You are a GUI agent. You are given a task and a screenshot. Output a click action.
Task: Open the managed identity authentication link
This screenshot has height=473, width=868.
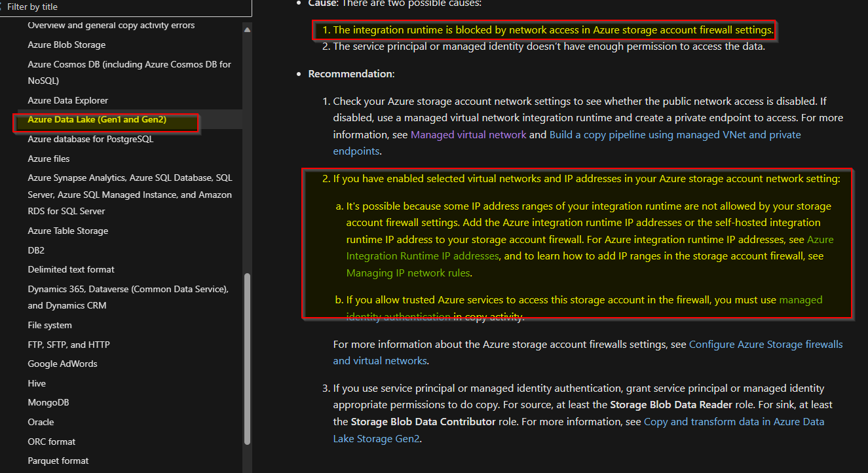coord(584,309)
